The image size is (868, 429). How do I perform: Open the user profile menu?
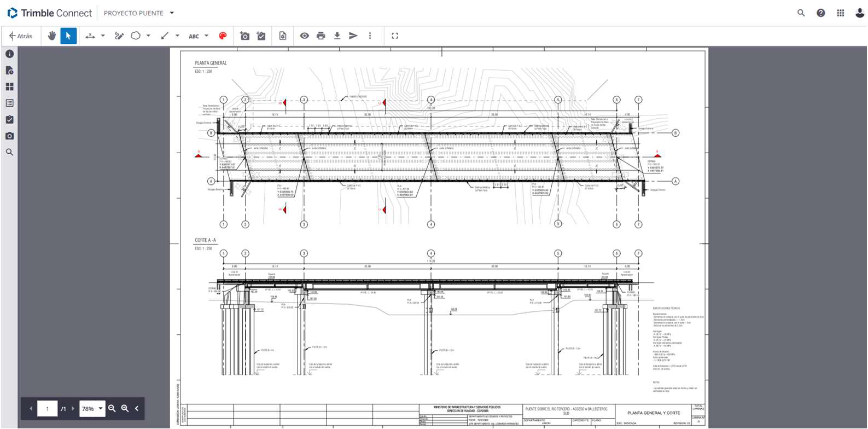(859, 13)
